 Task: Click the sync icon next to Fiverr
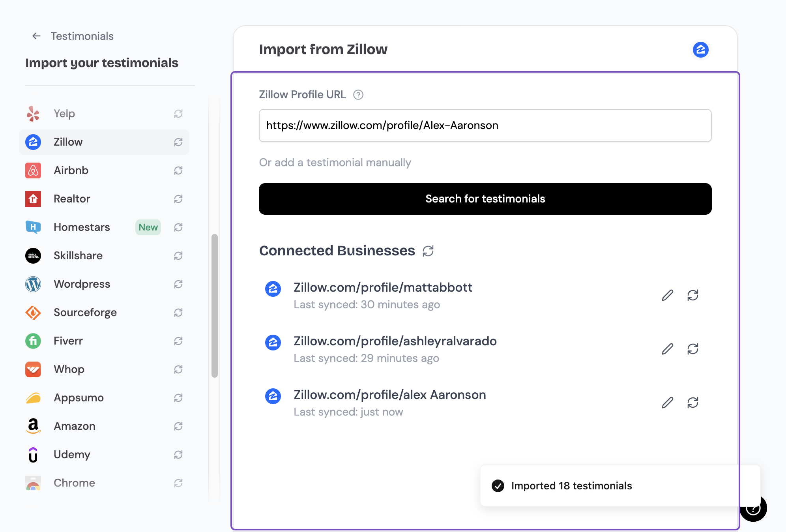[178, 341]
